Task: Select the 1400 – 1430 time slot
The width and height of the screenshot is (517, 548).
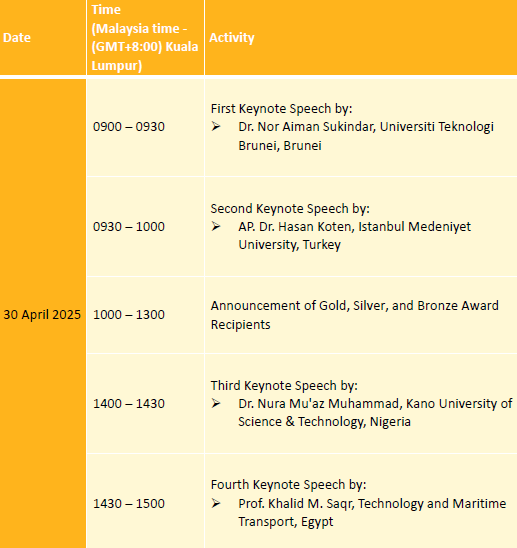Action: (129, 404)
